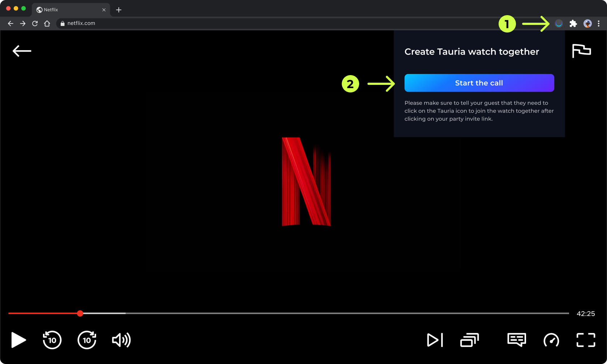Click the macOS green maximize button
This screenshot has height=364, width=607.
pyautogui.click(x=23, y=8)
